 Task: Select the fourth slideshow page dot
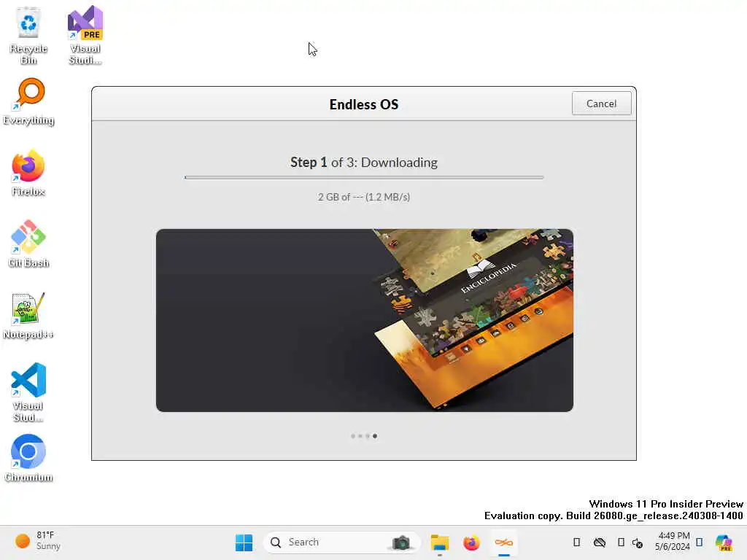point(375,436)
